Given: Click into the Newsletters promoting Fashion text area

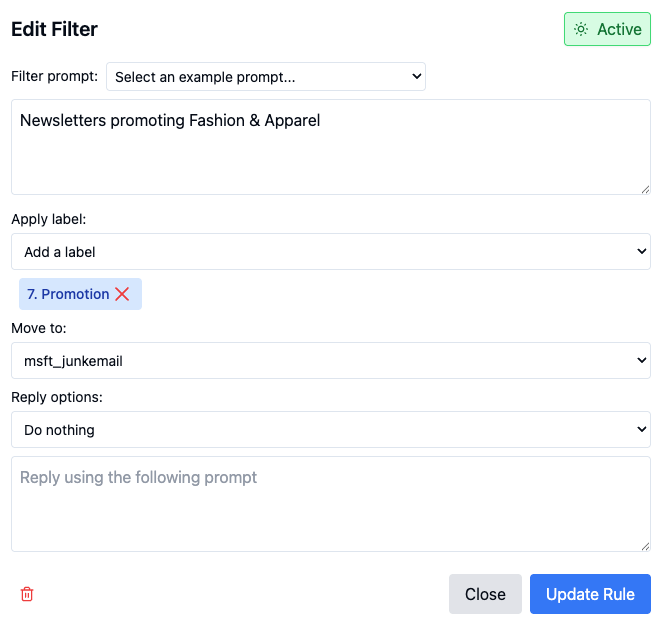Looking at the screenshot, I should (331, 147).
